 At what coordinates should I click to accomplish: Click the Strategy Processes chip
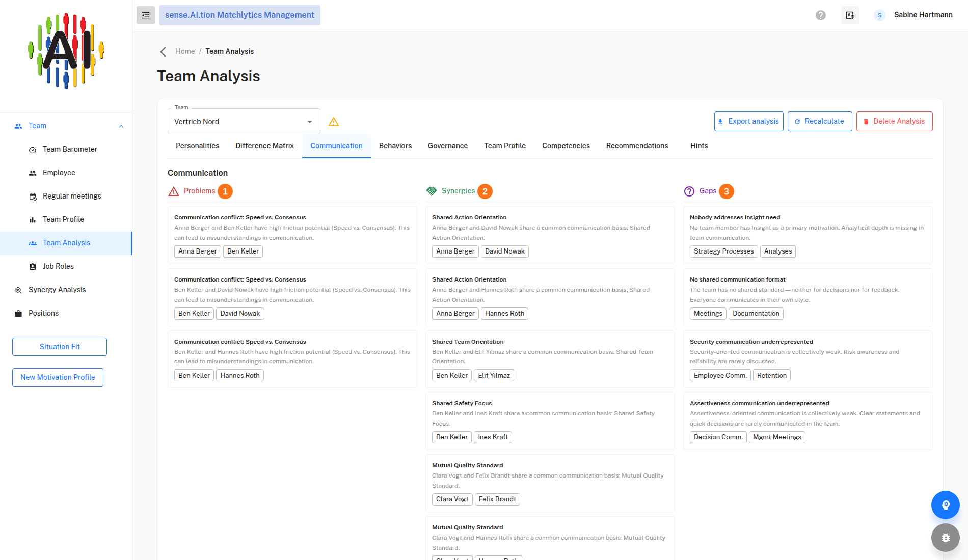coord(723,251)
